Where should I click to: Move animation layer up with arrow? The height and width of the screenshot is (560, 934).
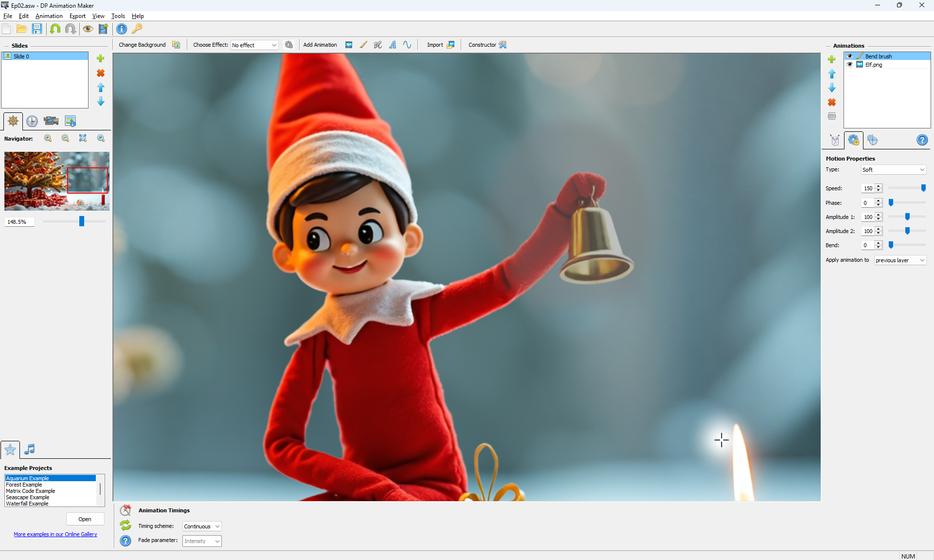point(832,74)
